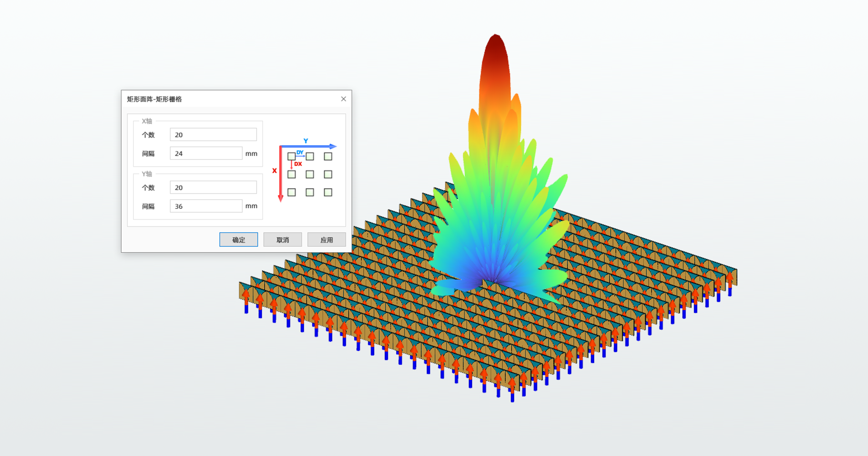
Task: Click the Y-axis count field showing 20
Action: 213,187
